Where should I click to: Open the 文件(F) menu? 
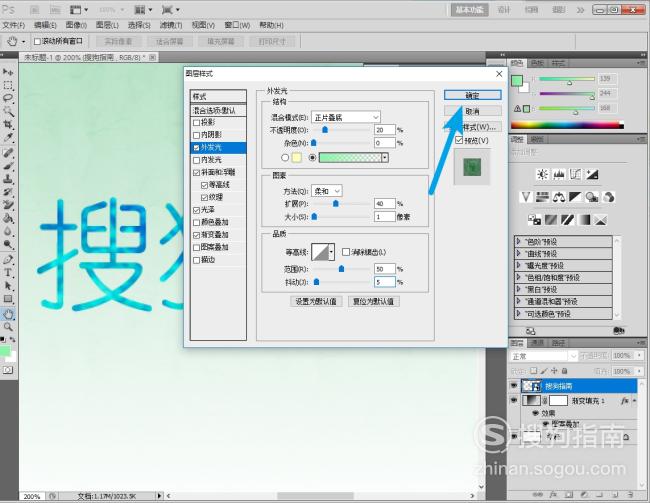[14, 25]
